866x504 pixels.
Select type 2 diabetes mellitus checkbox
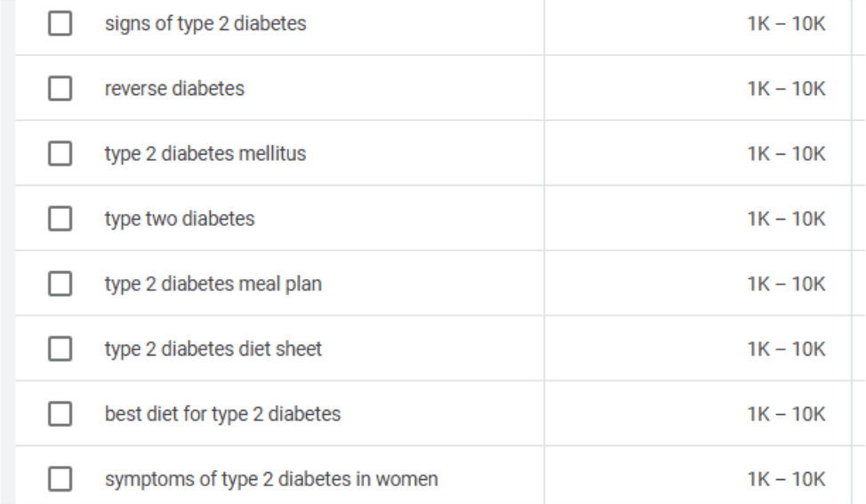pyautogui.click(x=60, y=154)
